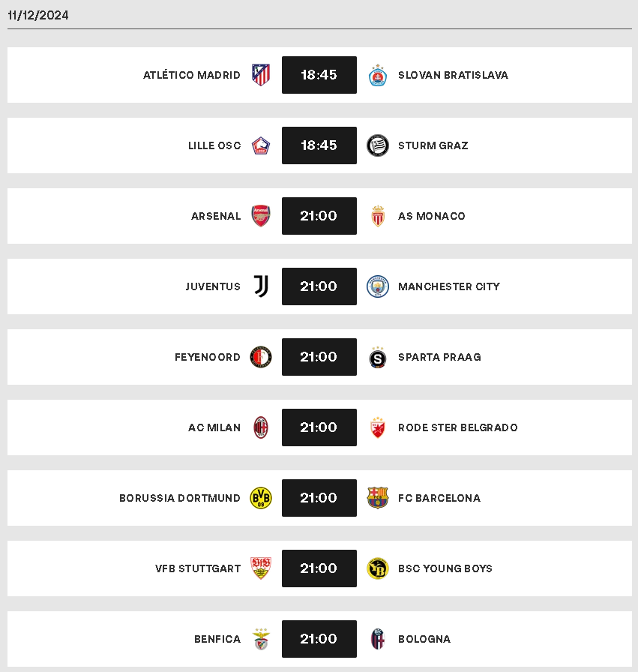Image resolution: width=638 pixels, height=672 pixels.
Task: Click the Rode Ster Belgrado team name
Action: (457, 427)
